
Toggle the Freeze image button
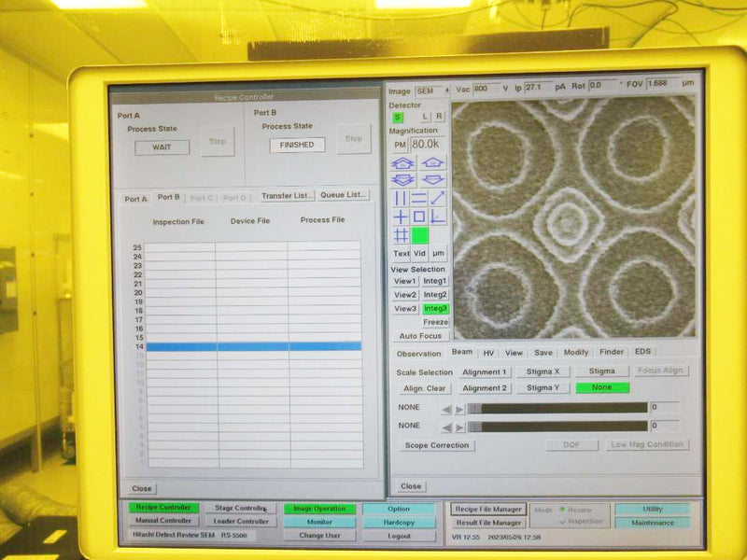(x=435, y=322)
